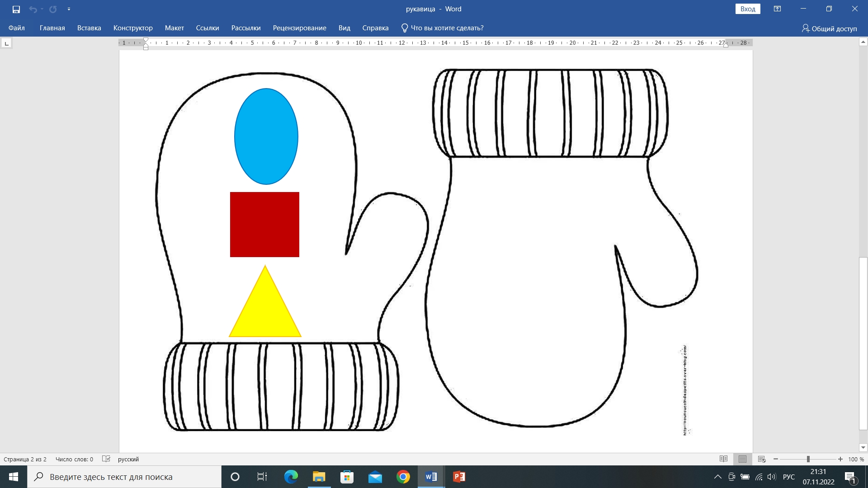868x488 pixels.
Task: Click the Общий доступ share button
Action: [x=829, y=28]
